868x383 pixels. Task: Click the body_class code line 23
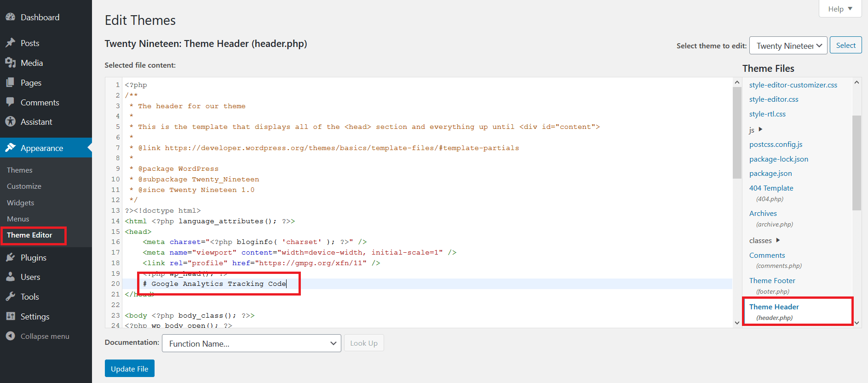click(190, 315)
